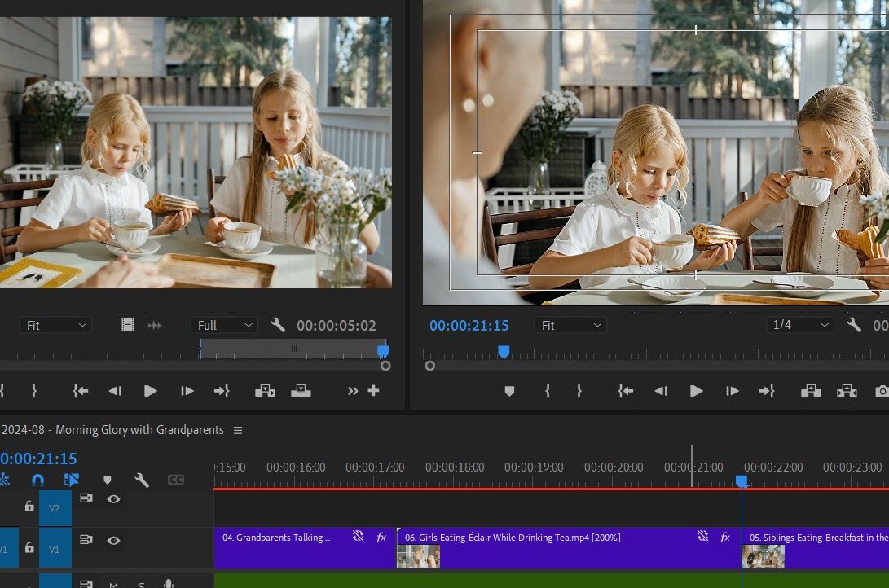Screen dimensions: 889x588
Task: Toggle track lock for V1
Action: [29, 547]
